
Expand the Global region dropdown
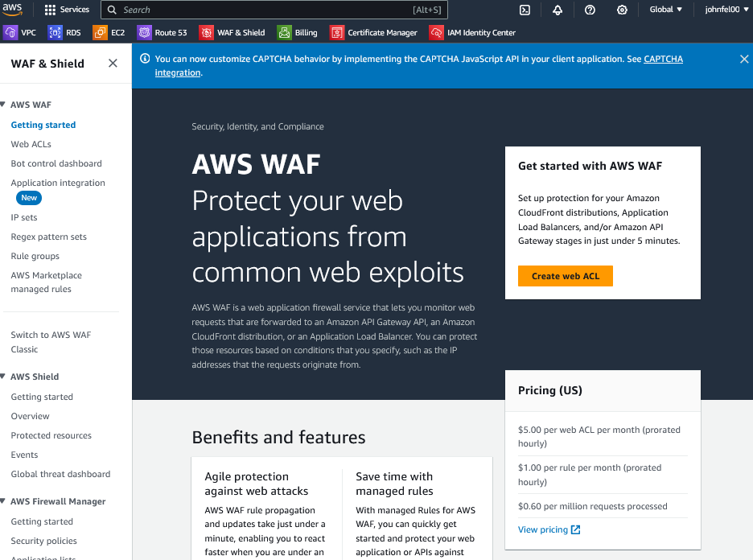coord(665,10)
